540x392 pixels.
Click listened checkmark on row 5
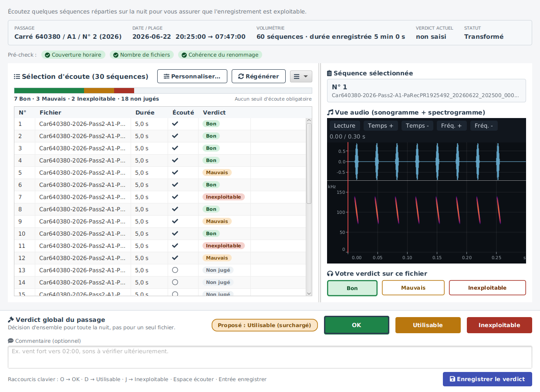pos(175,172)
